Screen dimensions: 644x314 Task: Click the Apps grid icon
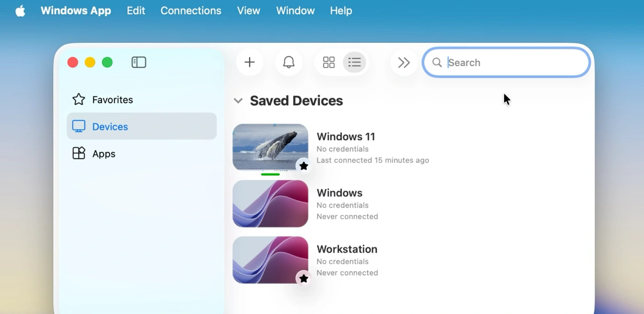[78, 153]
